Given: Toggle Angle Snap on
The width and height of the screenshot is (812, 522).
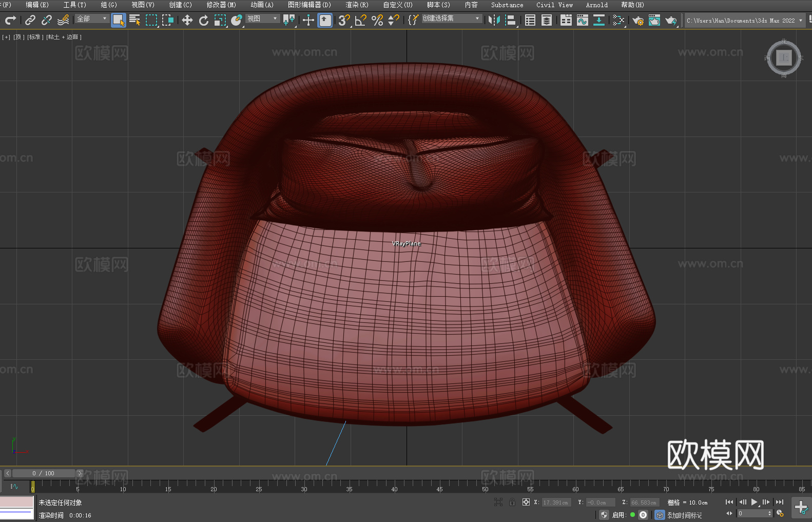Looking at the screenshot, I should pyautogui.click(x=361, y=20).
